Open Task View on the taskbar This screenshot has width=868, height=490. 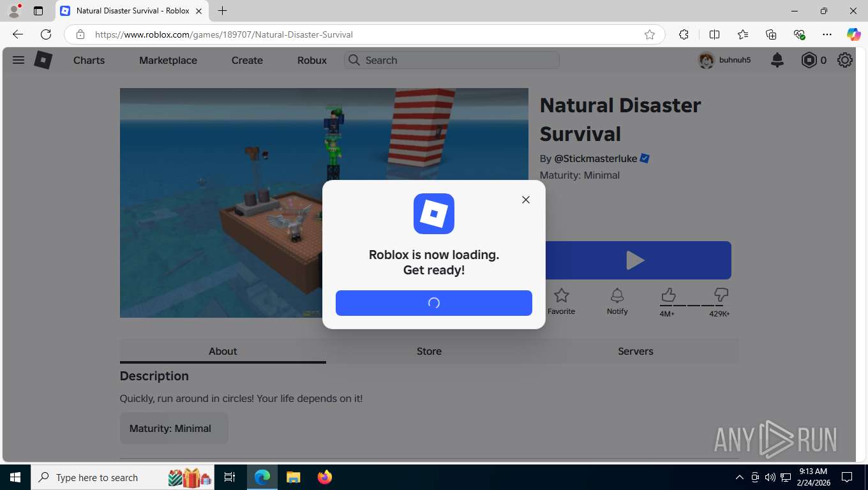click(230, 477)
